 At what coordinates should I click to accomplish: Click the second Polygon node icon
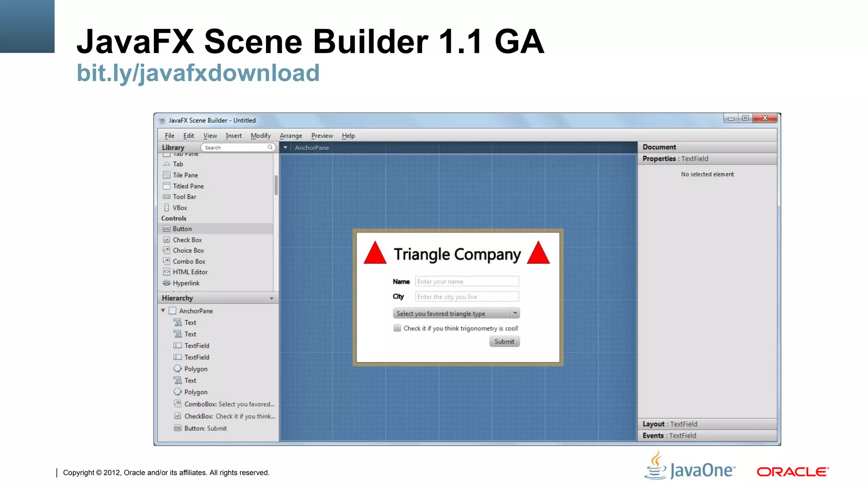pyautogui.click(x=178, y=392)
